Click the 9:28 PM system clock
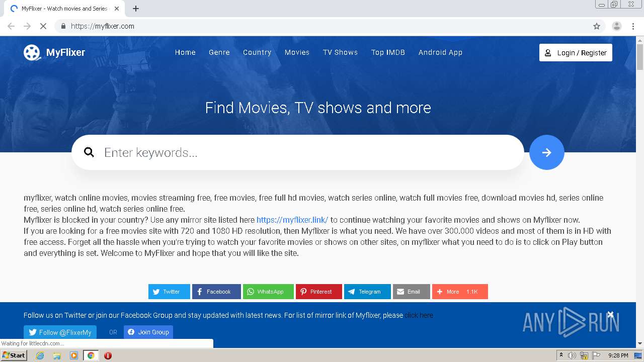Image resolution: width=644 pixels, height=362 pixels. pyautogui.click(x=618, y=355)
